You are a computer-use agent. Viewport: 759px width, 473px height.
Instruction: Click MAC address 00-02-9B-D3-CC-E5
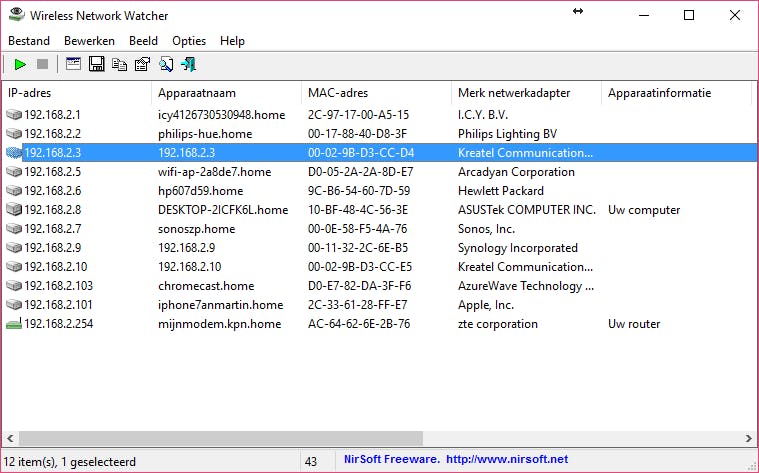coord(360,267)
